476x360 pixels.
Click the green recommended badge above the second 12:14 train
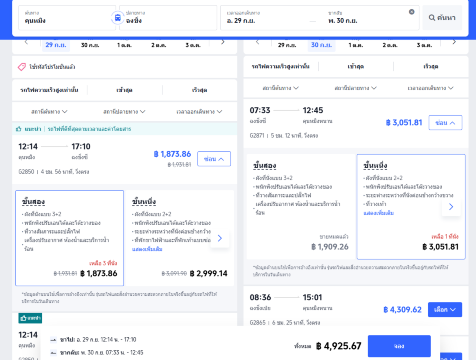point(30,318)
